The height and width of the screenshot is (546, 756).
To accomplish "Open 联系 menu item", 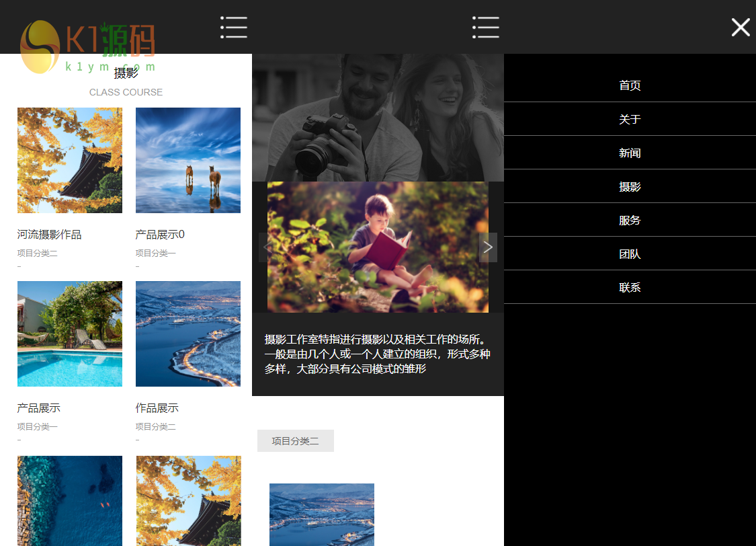I will [x=630, y=288].
